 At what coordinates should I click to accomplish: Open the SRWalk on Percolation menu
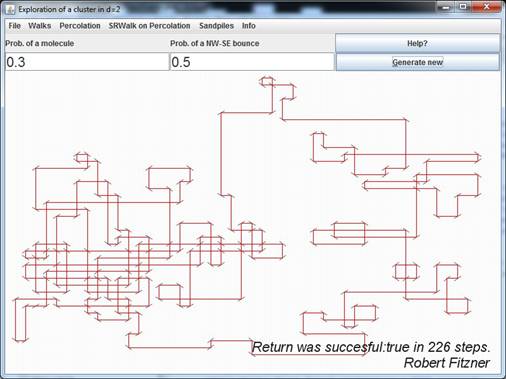click(149, 26)
